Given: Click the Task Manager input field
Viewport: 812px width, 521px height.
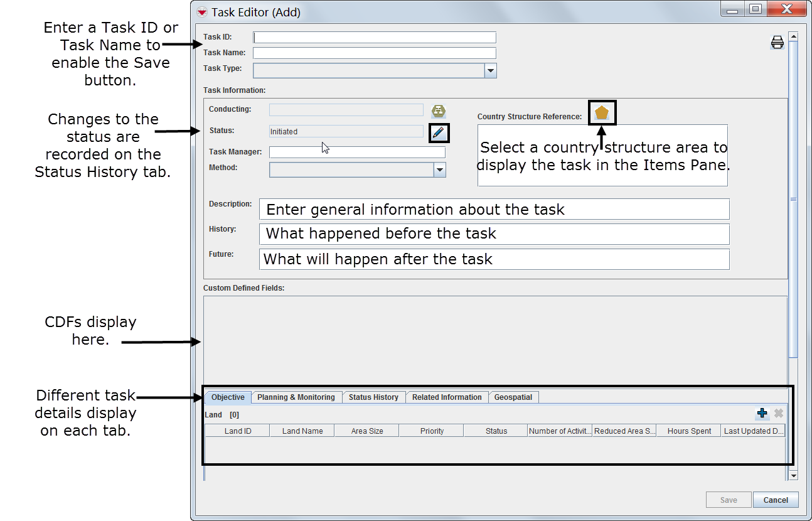Looking at the screenshot, I should point(357,153).
